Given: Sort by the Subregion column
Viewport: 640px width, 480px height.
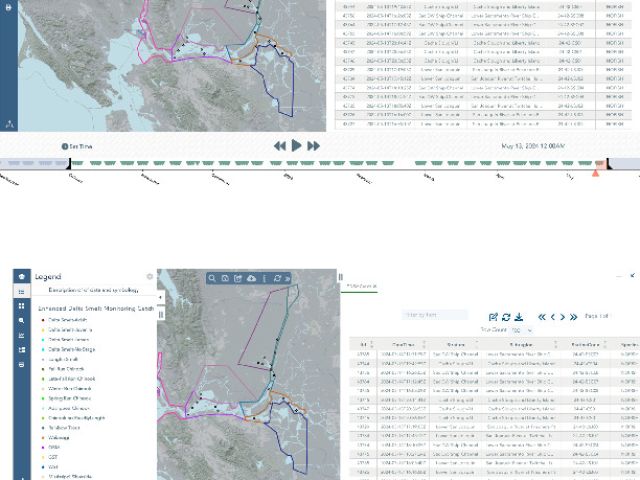Looking at the screenshot, I should pos(521,344).
